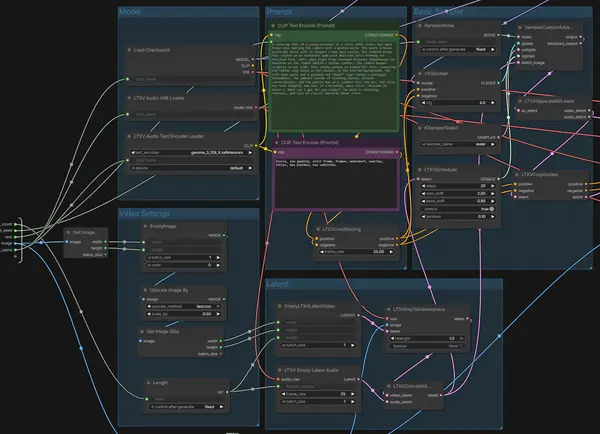Select the Prompt group title
Image resolution: width=600 pixels, height=434 pixels.
pyautogui.click(x=279, y=12)
